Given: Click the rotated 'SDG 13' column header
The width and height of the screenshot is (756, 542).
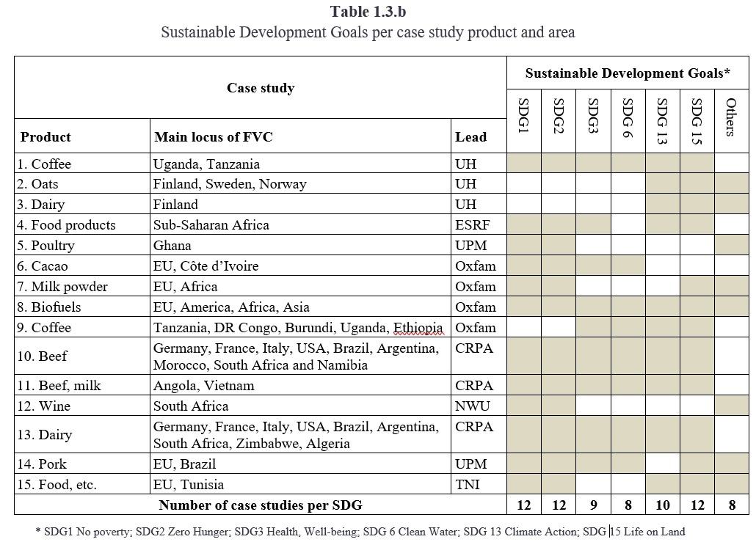Looking at the screenshot, I should pyautogui.click(x=663, y=121).
